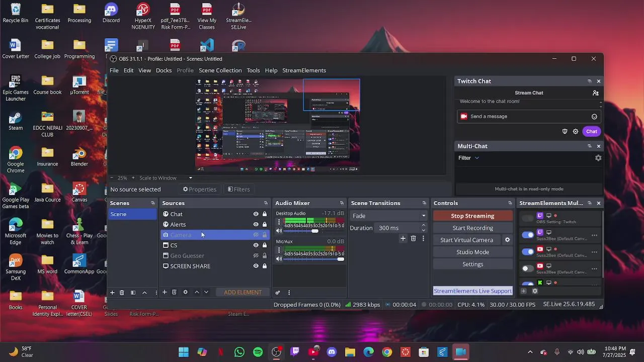
Task: Click the Send a message chat field
Action: pyautogui.click(x=528, y=117)
